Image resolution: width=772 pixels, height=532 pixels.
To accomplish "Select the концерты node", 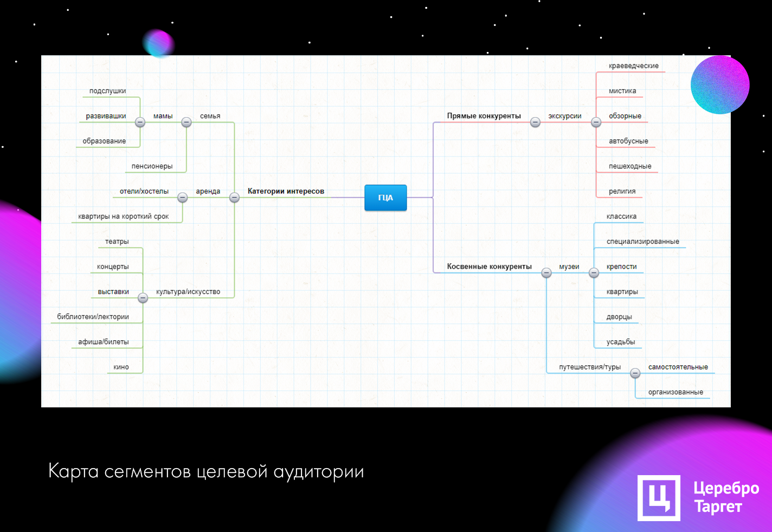I will (x=113, y=267).
